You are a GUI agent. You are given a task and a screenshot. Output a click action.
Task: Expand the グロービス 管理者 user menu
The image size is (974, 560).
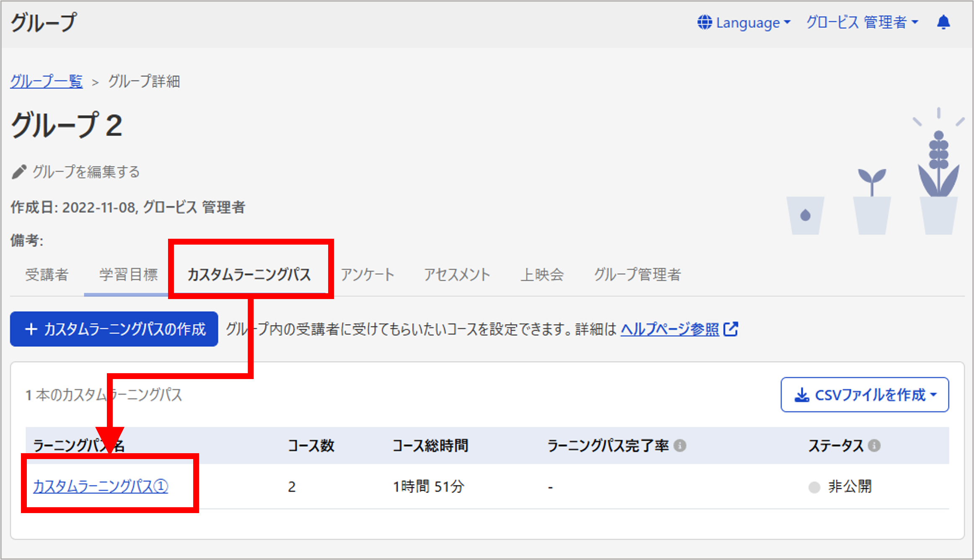coord(862,22)
